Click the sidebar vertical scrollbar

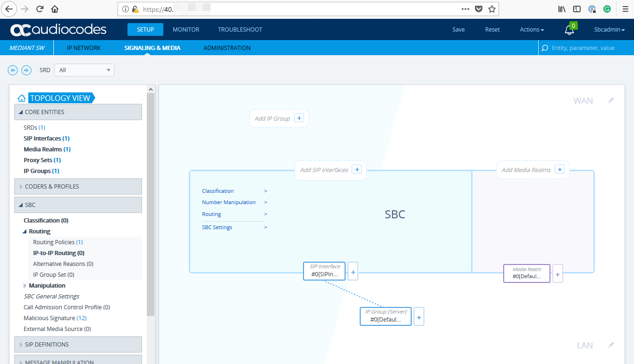point(151,204)
